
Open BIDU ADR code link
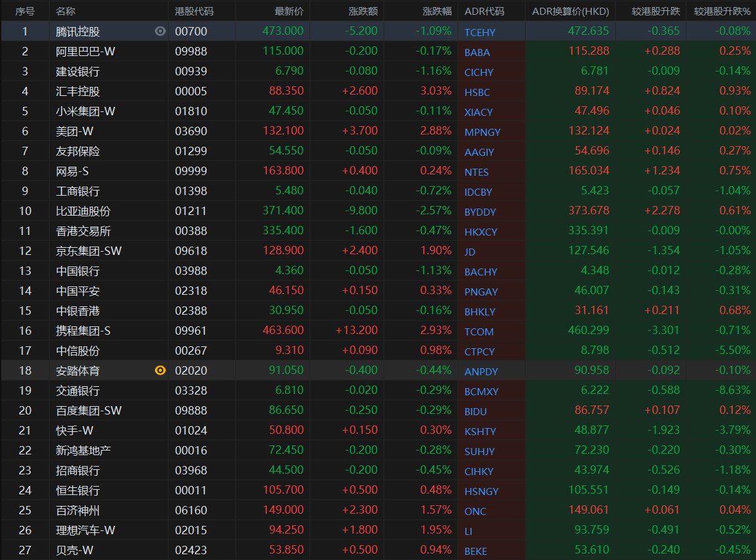(475, 411)
